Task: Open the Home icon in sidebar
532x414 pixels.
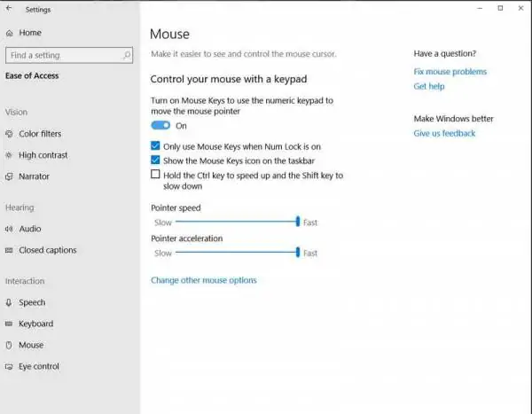Action: (x=10, y=33)
